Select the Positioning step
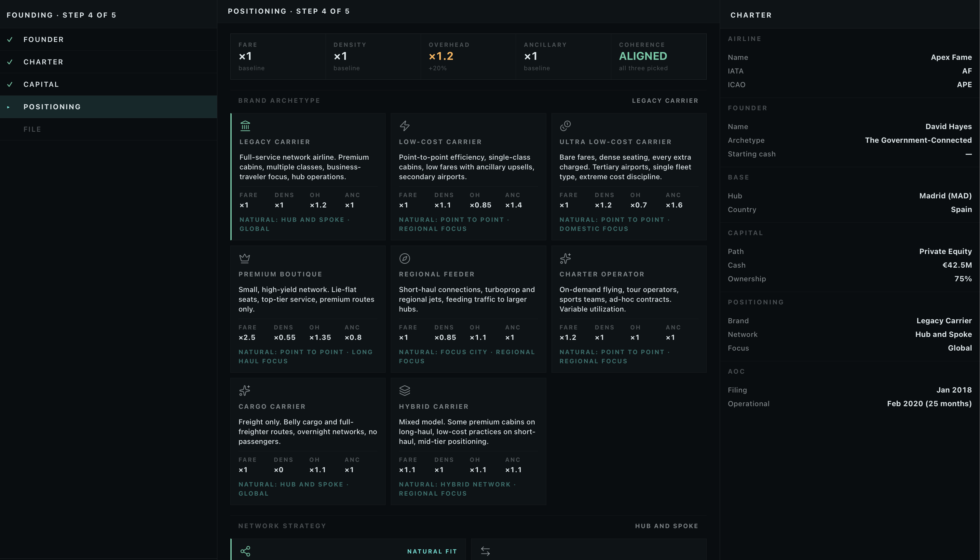This screenshot has height=560, width=980. pyautogui.click(x=108, y=107)
